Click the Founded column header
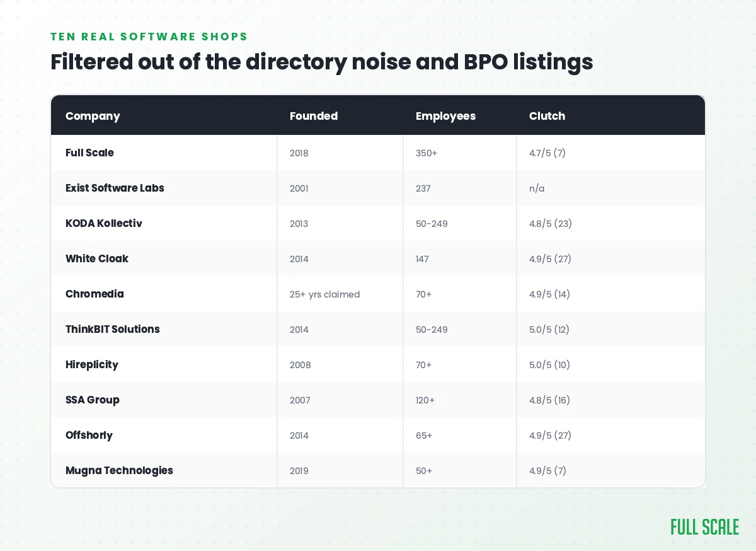Image resolution: width=756 pixels, height=551 pixels. point(314,116)
